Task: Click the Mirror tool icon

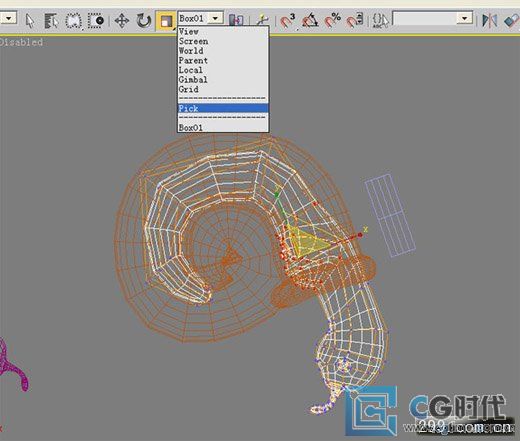Action: coord(490,21)
